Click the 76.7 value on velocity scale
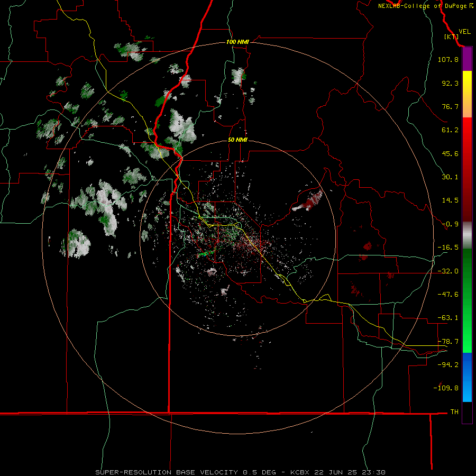Screen dimensions: 476x476 [450, 106]
